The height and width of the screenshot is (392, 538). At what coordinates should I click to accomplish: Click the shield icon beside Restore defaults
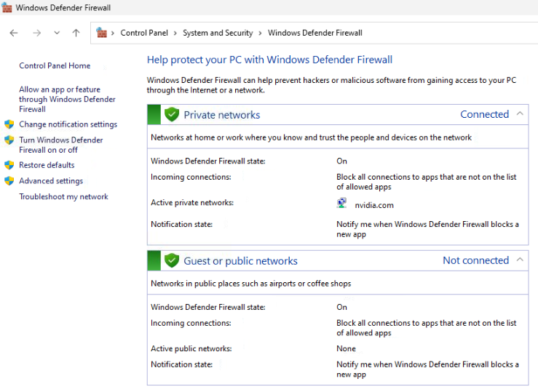9,165
